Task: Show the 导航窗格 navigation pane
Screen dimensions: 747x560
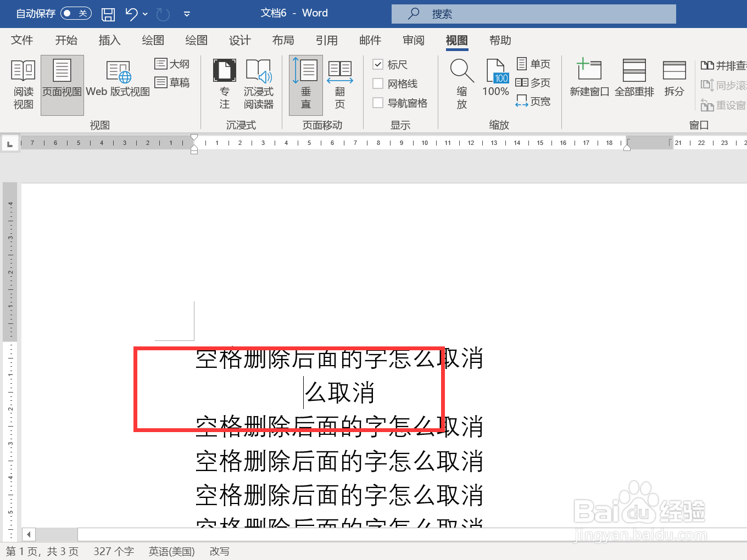Action: [x=378, y=102]
